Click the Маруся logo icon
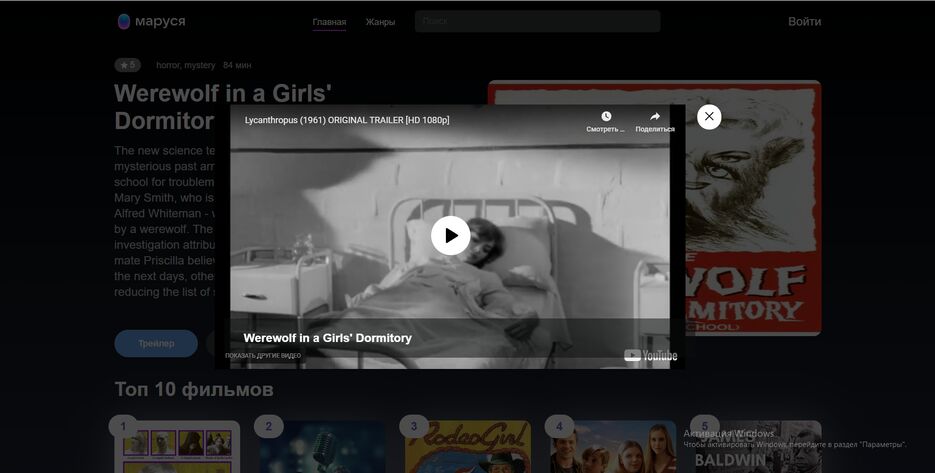The width and height of the screenshot is (935, 473). [123, 21]
